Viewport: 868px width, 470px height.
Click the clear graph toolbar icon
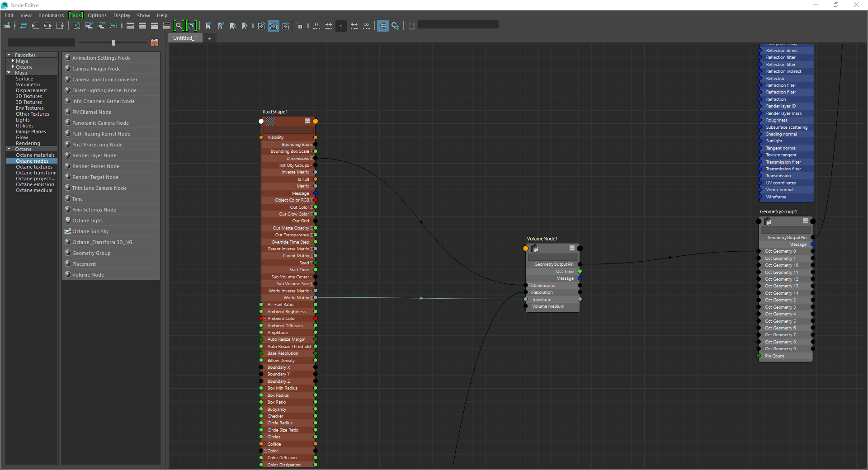[77, 26]
